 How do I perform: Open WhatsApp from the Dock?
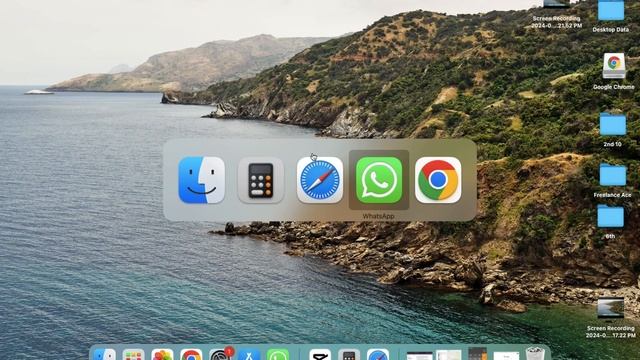pyautogui.click(x=278, y=355)
